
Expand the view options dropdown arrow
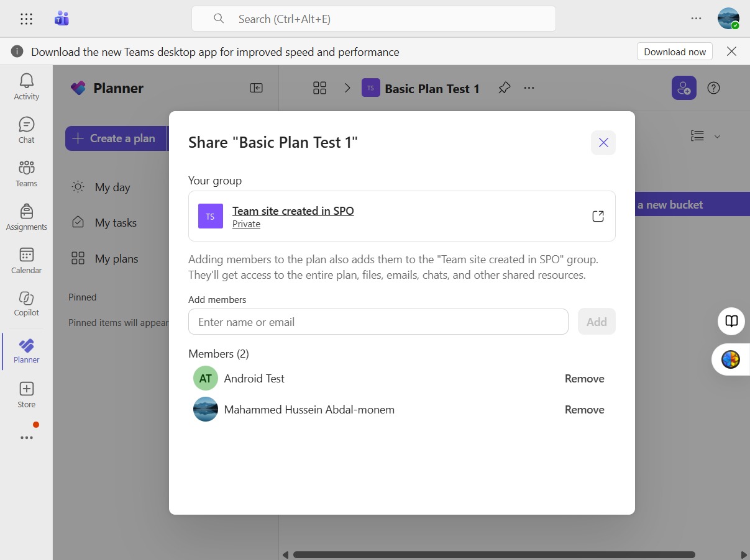(x=717, y=137)
